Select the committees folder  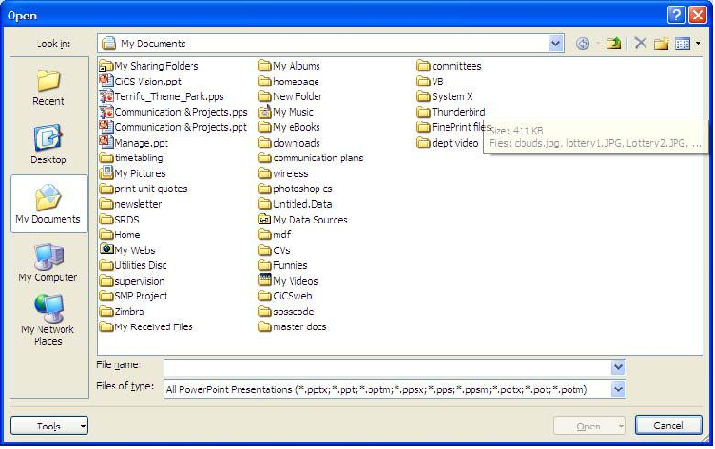tap(449, 66)
